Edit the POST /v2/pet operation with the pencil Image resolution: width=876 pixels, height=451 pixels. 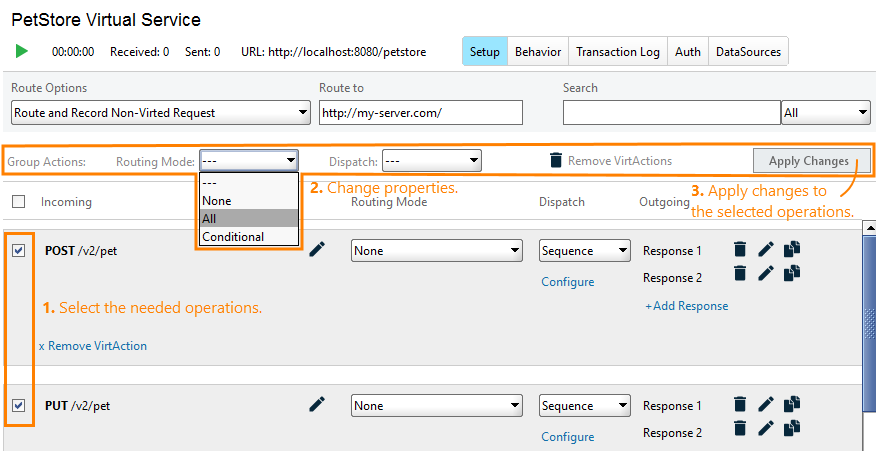317,249
